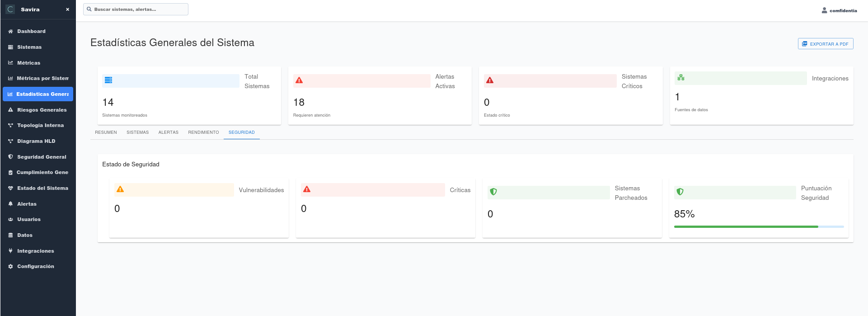Screen dimensions: 868x316
Task: Click the Seguridad General shield icon
Action: tap(10, 157)
